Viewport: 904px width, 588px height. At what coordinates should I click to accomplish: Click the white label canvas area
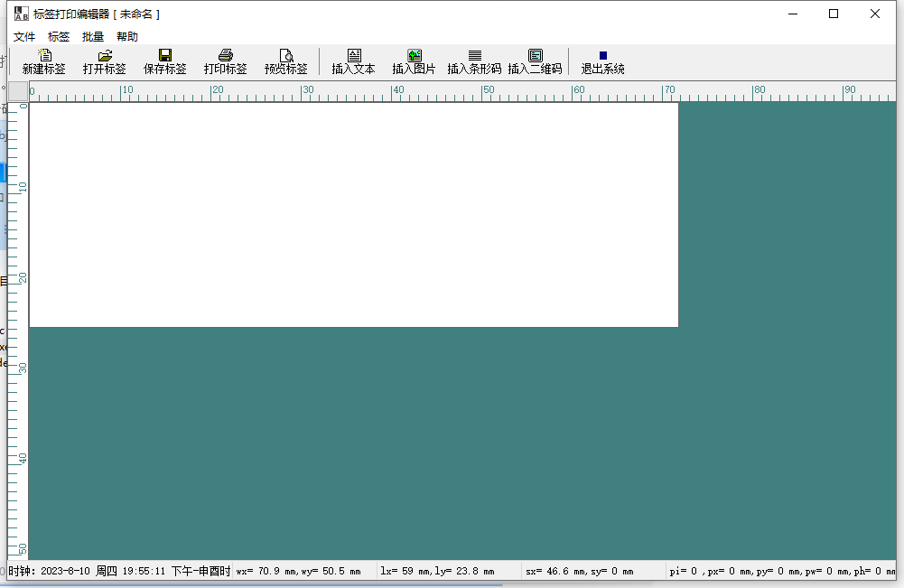pos(353,215)
